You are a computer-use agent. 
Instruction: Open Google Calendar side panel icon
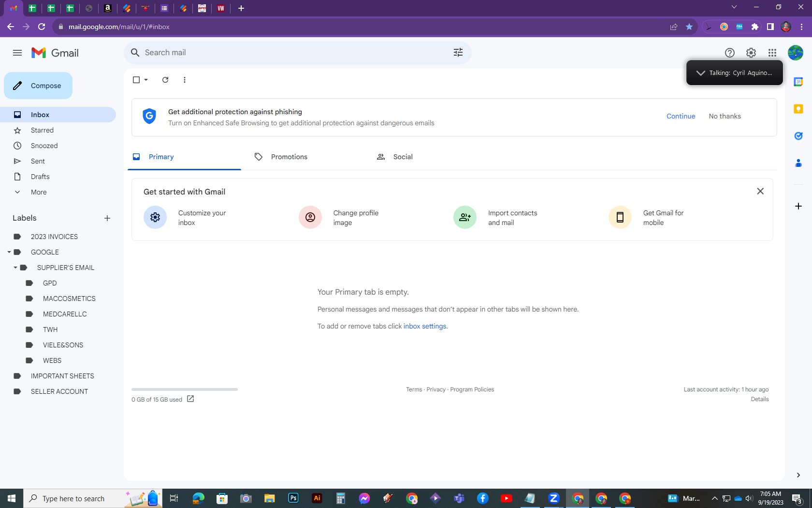798,82
